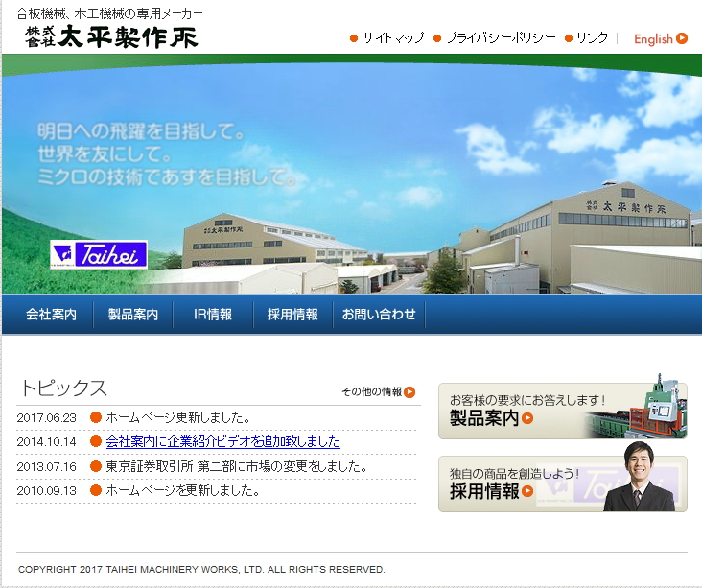Click the 太平製作所 company logo in header

[111, 36]
